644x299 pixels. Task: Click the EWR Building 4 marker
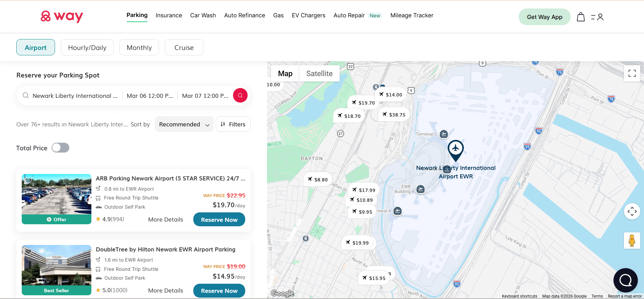421,189
